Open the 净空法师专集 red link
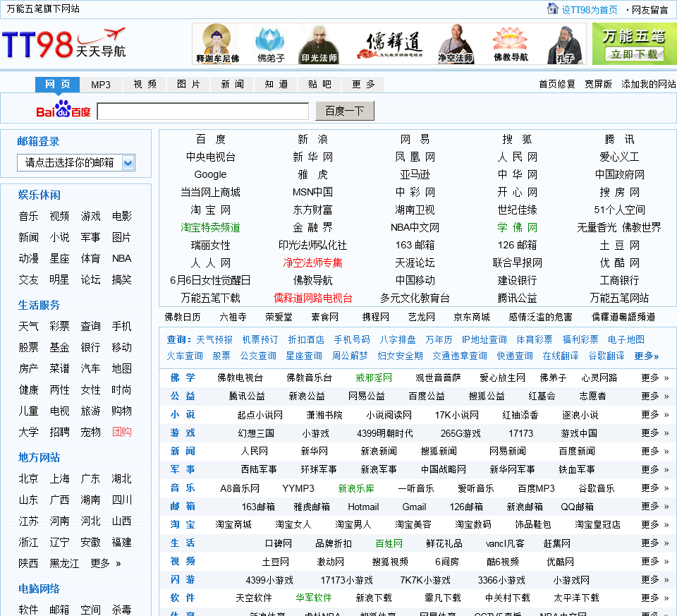The height and width of the screenshot is (616, 677). [x=312, y=262]
